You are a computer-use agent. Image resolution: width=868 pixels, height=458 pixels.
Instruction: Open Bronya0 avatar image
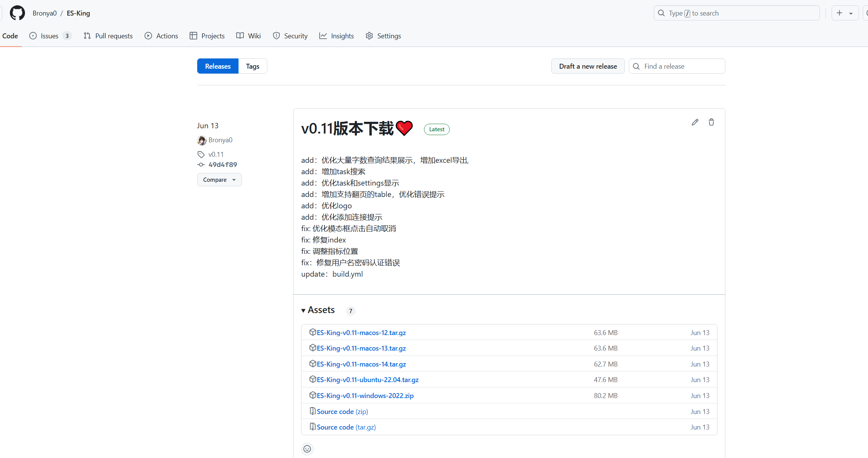pos(202,140)
